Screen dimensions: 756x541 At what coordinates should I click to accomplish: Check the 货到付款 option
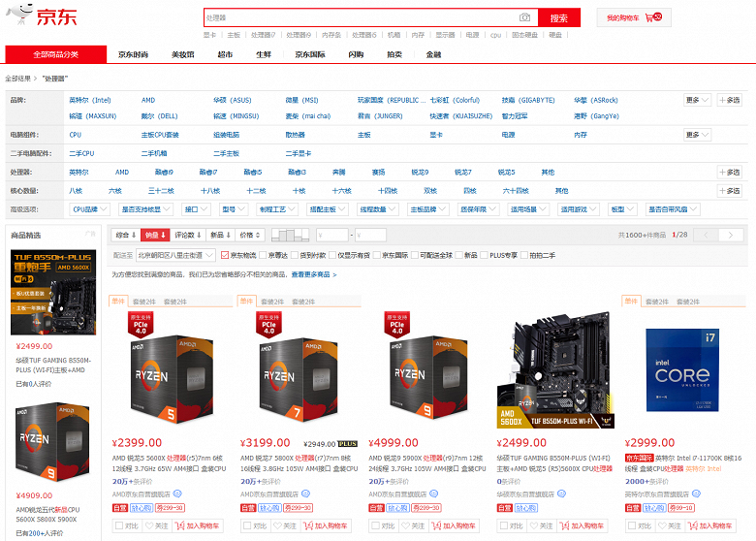294,255
